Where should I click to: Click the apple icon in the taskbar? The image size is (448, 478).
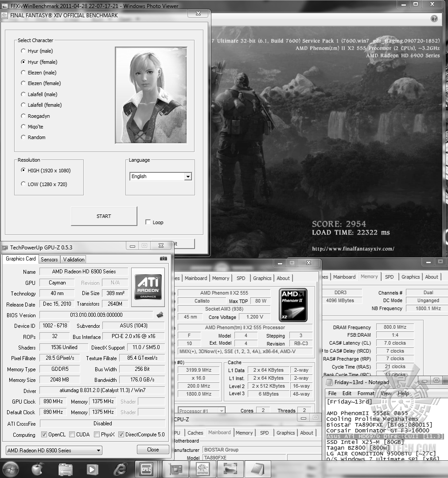(38, 470)
